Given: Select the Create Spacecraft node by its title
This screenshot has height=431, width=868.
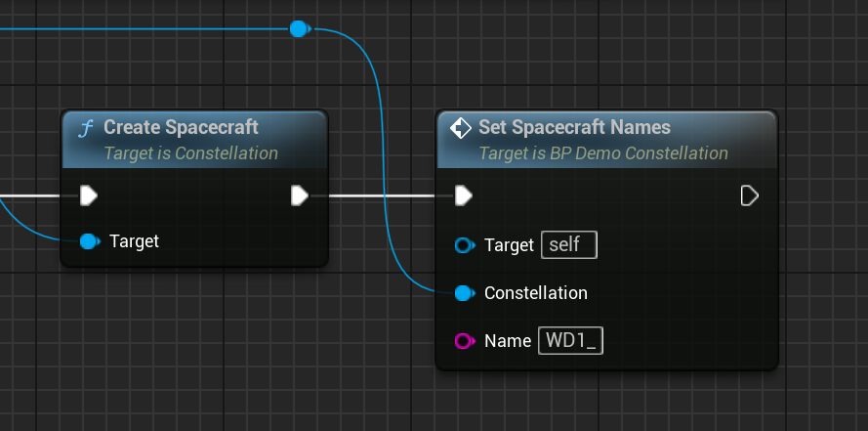Looking at the screenshot, I should click(181, 127).
